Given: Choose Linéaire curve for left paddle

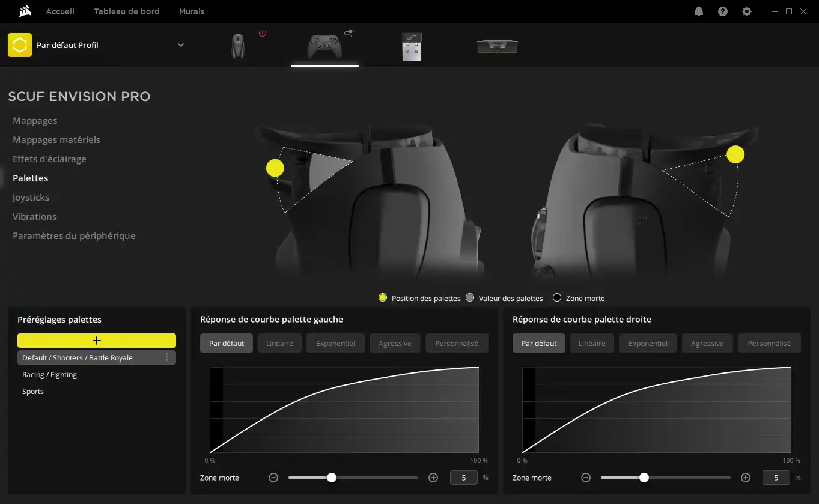Looking at the screenshot, I should [x=279, y=344].
